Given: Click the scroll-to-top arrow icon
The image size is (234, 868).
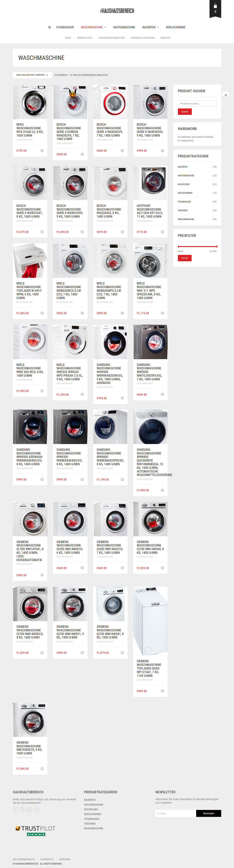Looking at the screenshot, I should tap(226, 95).
